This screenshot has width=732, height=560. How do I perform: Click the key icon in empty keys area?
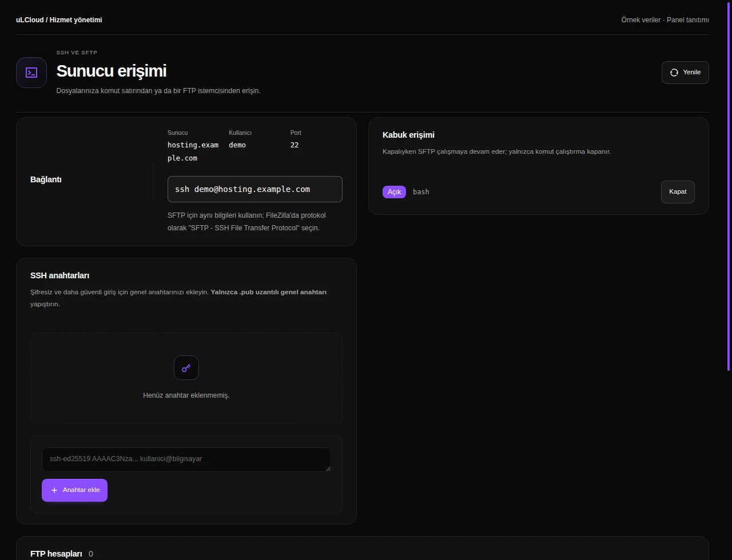coord(186,368)
